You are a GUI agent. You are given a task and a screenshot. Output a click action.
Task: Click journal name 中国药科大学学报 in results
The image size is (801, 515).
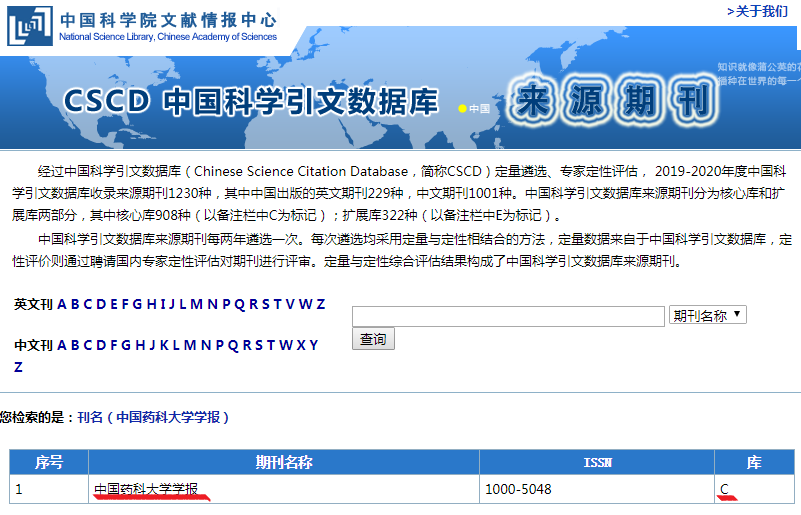coord(146,489)
